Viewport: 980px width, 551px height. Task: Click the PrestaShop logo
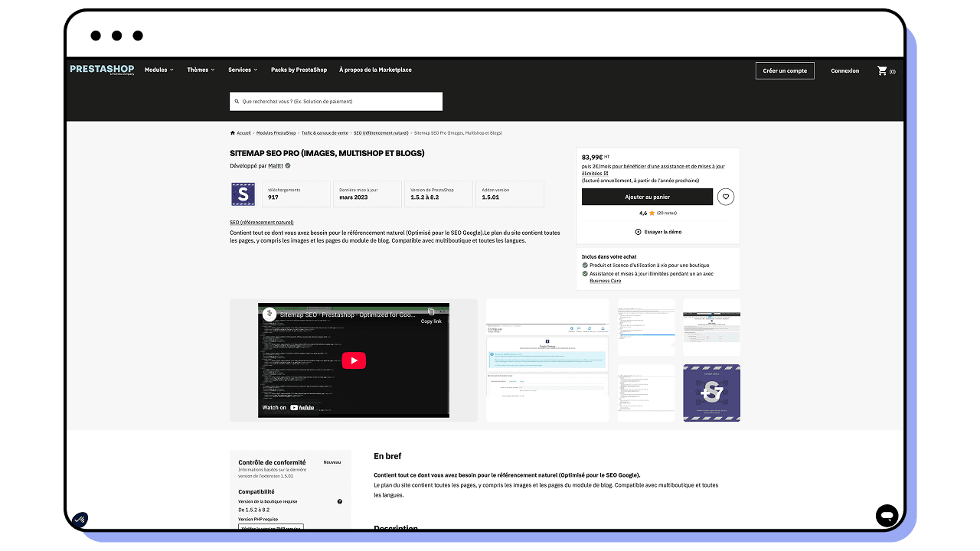102,70
